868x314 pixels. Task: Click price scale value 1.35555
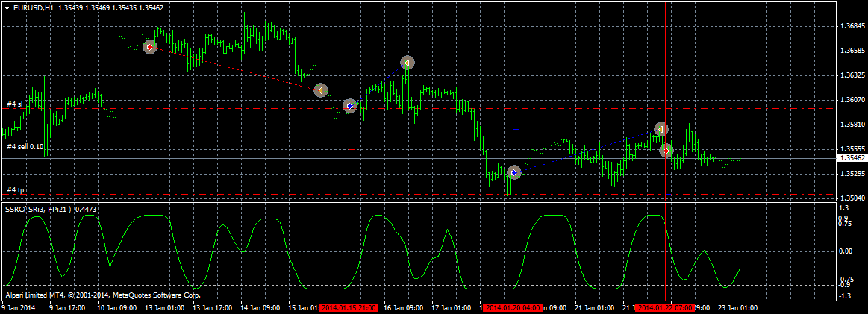pos(853,149)
